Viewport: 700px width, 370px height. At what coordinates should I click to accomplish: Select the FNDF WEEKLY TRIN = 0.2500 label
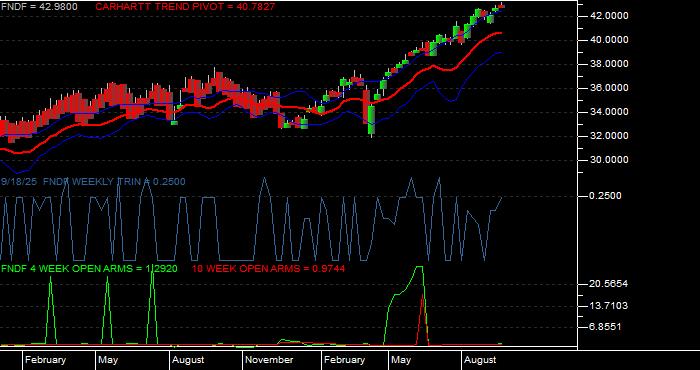[x=114, y=182]
